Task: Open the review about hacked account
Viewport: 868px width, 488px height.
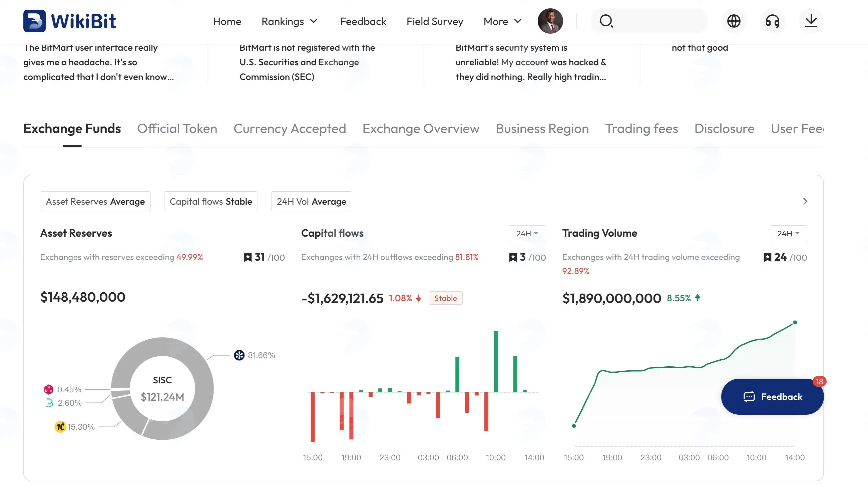Action: click(x=531, y=62)
